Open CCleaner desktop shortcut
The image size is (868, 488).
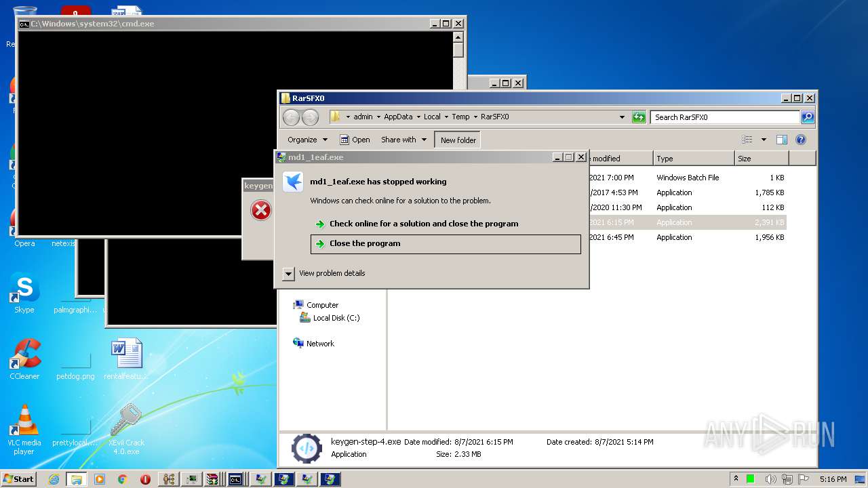coord(24,359)
